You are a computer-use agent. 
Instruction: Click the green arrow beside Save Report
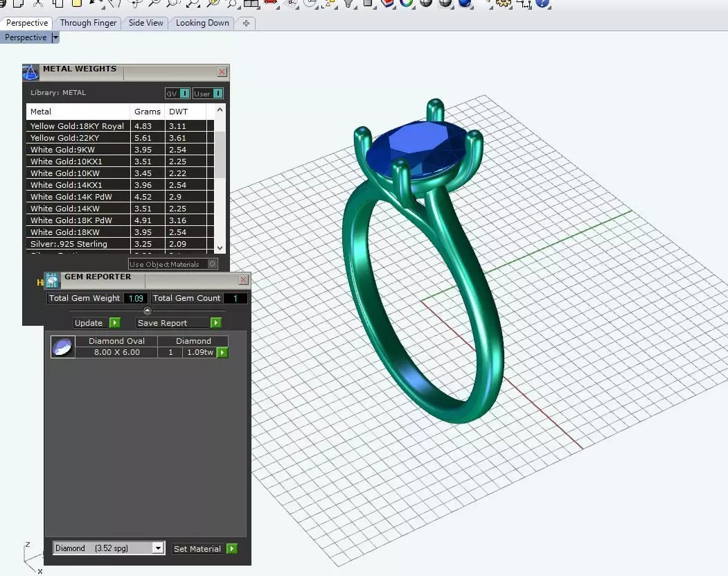click(215, 322)
